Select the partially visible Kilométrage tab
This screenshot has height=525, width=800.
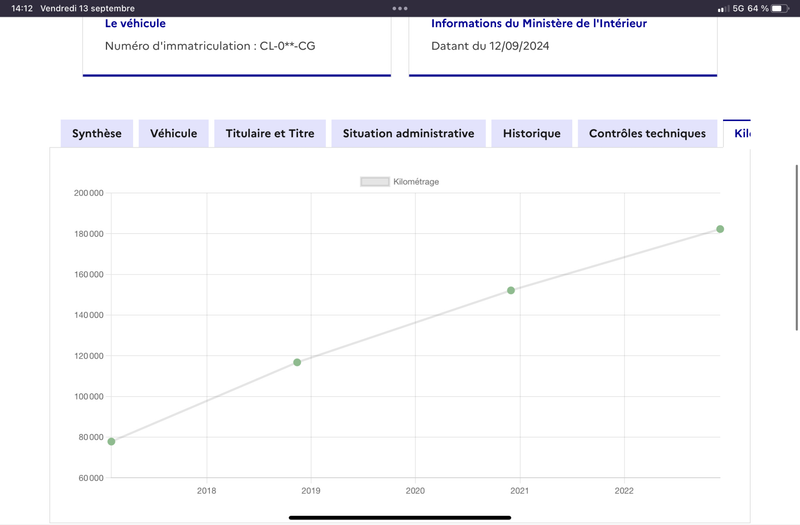tap(737, 133)
